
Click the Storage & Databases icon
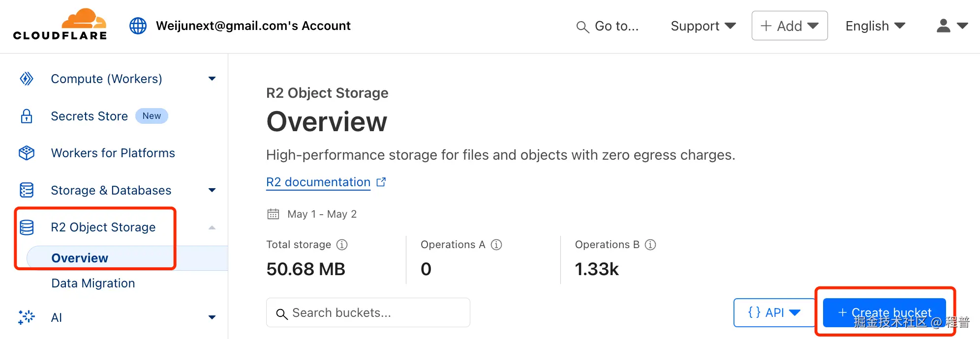click(27, 190)
